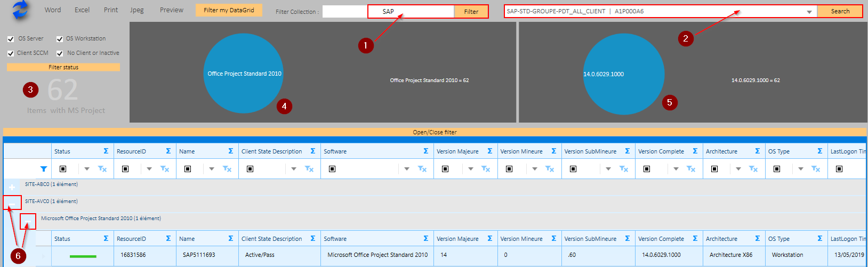The image size is (868, 267).
Task: Click sigma icon in main Software header
Action: (426, 151)
